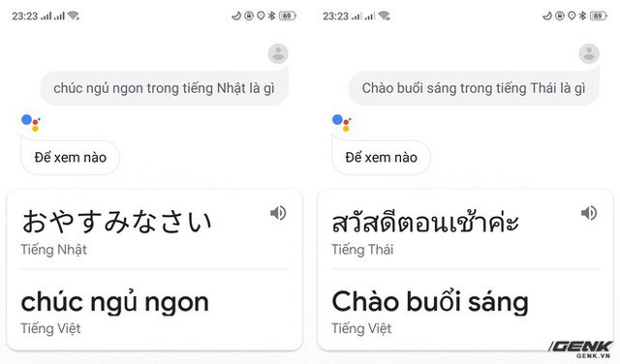Tap the user avatar in the right screen
620x364 pixels.
[589, 54]
